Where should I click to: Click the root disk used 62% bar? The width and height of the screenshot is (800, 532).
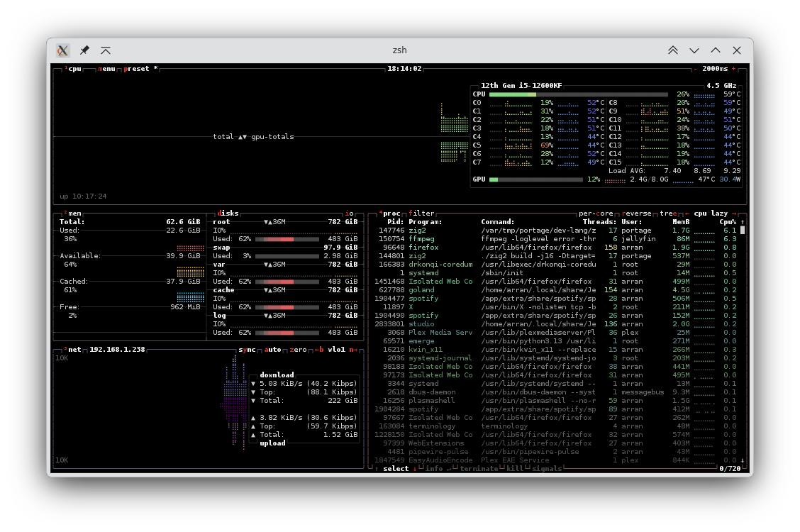[287, 239]
